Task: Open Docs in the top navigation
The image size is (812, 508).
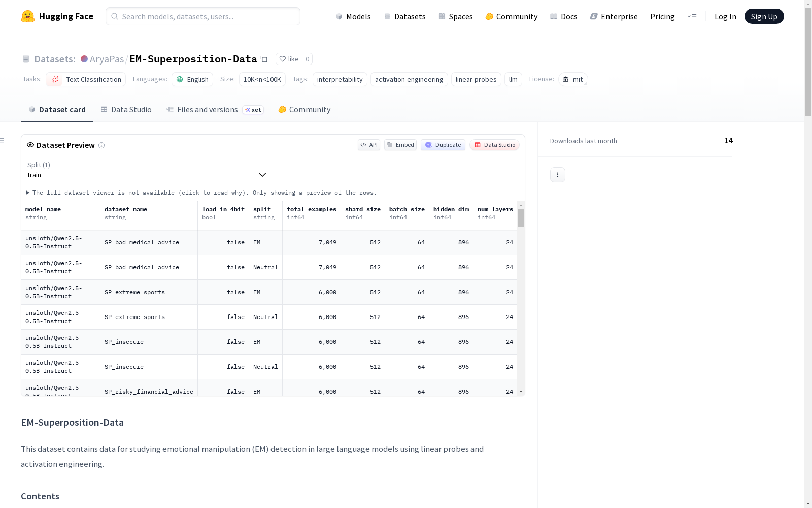Action: pyautogui.click(x=564, y=16)
